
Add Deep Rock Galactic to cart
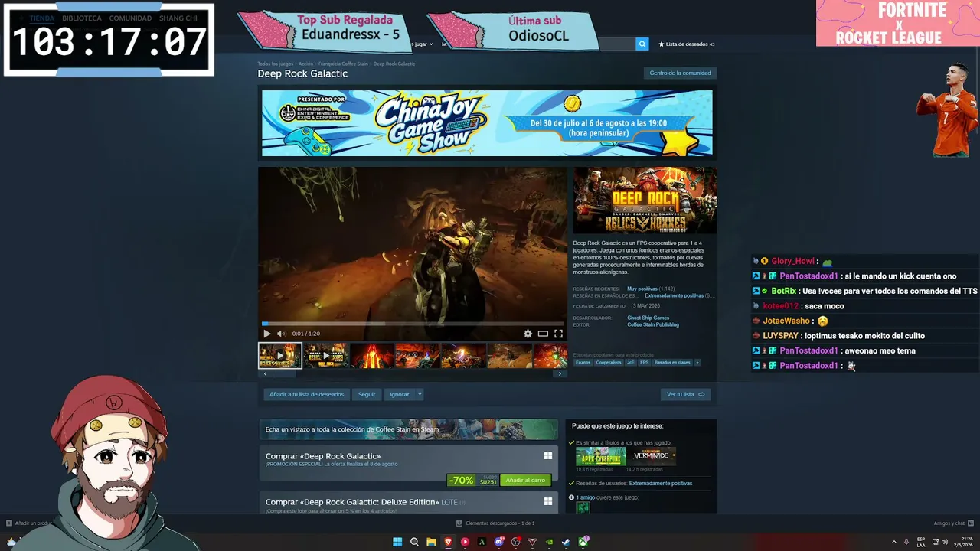tap(525, 481)
